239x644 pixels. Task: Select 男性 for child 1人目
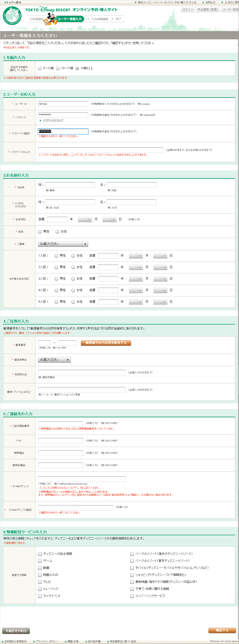pyautogui.click(x=56, y=256)
